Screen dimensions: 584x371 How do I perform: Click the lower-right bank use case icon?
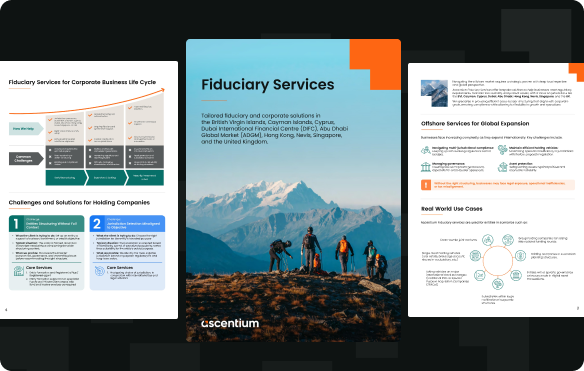pyautogui.click(x=516, y=275)
